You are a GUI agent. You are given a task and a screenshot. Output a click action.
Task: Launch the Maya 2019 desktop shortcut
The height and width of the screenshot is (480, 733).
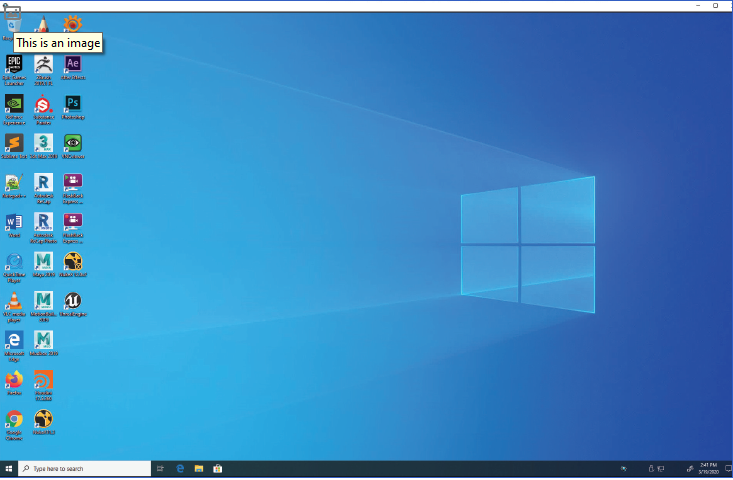click(43, 265)
